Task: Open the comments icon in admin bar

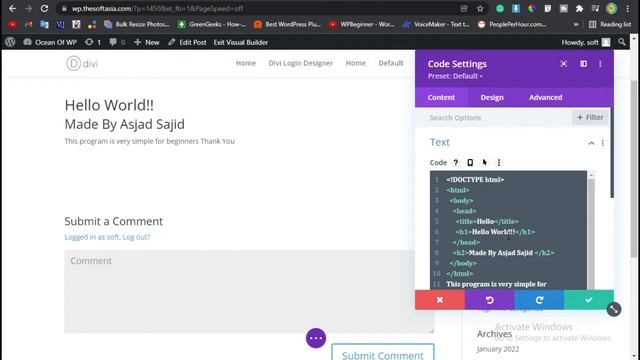Action: [117, 42]
